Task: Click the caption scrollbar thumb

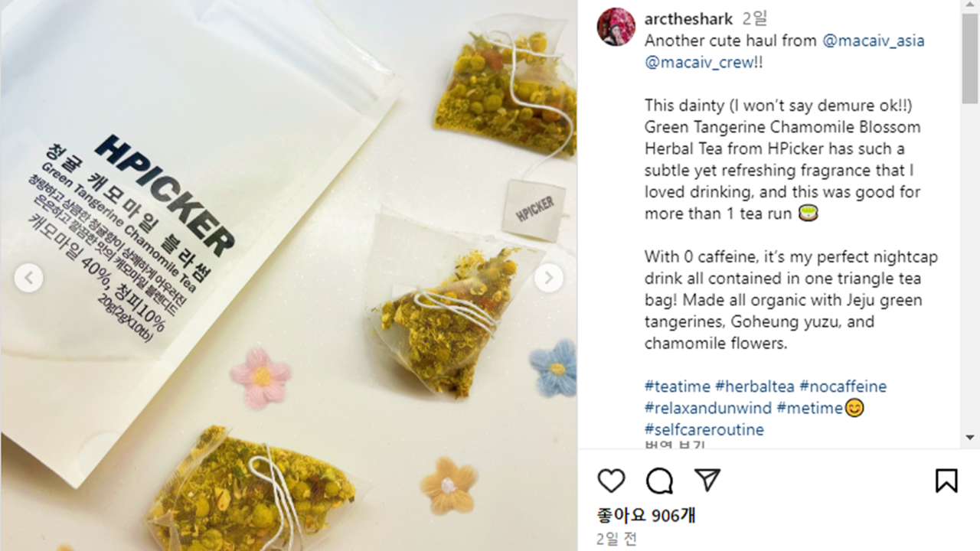Action: pos(970,57)
